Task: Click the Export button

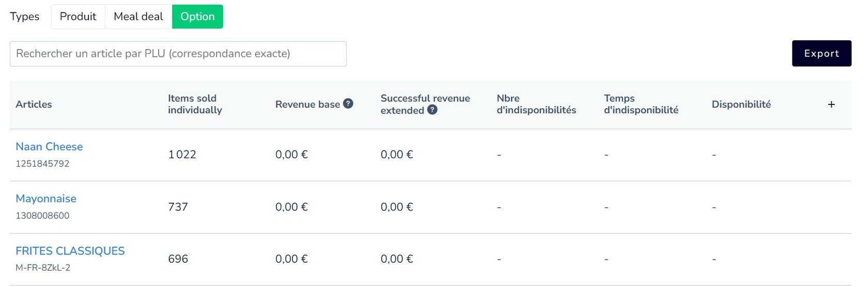Action: click(x=822, y=53)
